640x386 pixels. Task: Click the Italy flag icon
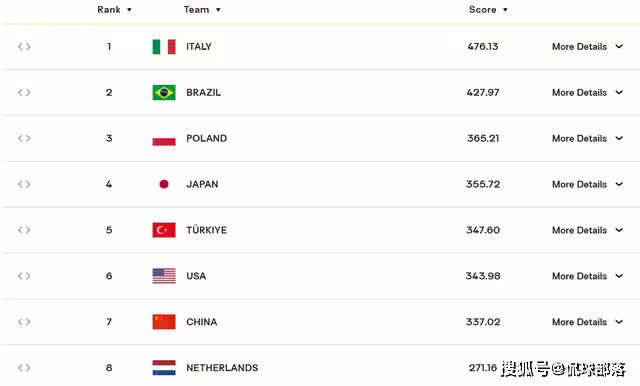164,47
